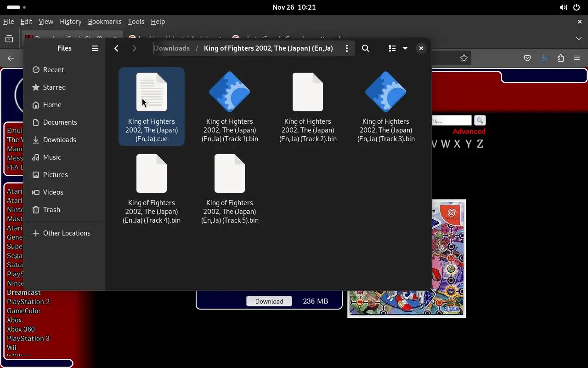Open the Files main menu hamburger icon
Screen dimensions: 588x368
(x=95, y=48)
